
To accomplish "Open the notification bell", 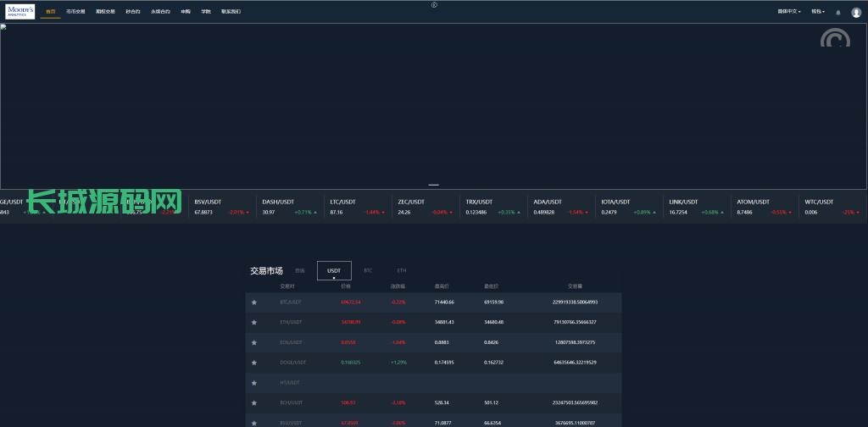I will click(x=838, y=13).
